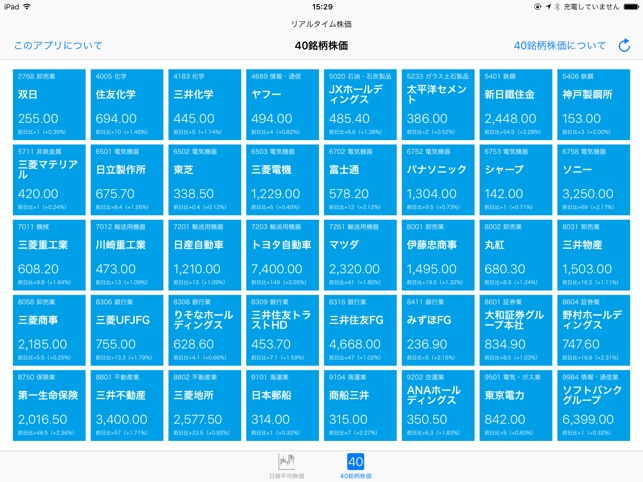Open the 三菱商事 stock tile
The image size is (643, 482).
(x=49, y=330)
